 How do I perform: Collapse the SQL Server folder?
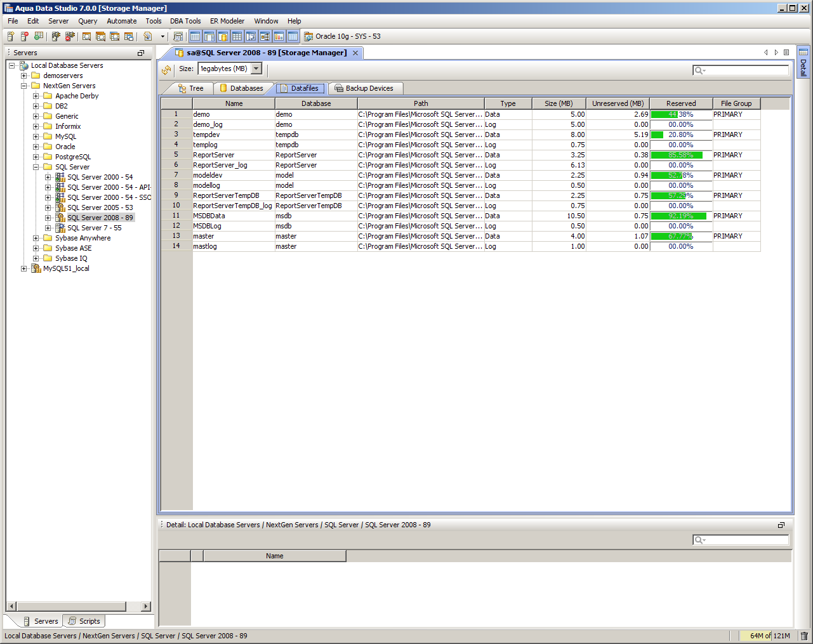pos(36,167)
